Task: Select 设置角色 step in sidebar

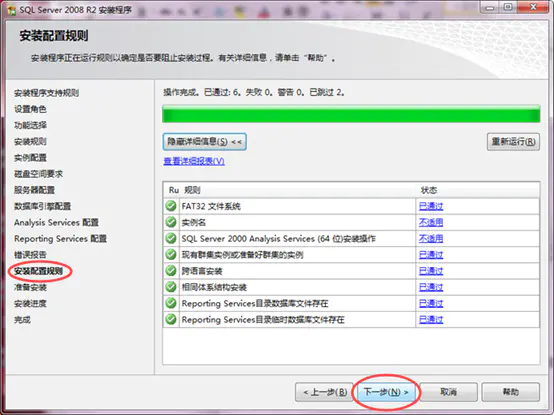Action: (x=30, y=109)
